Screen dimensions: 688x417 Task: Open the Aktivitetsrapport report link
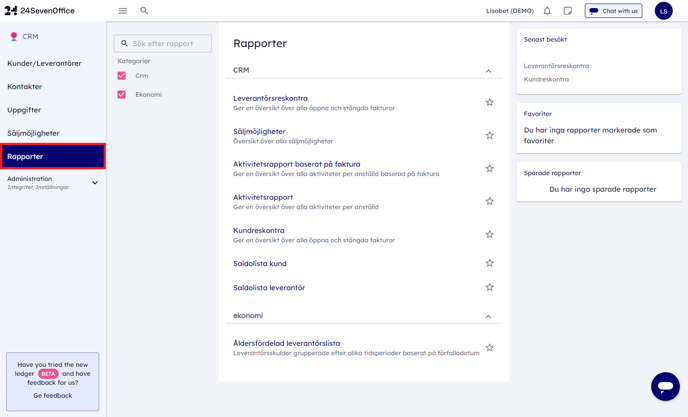tap(263, 197)
